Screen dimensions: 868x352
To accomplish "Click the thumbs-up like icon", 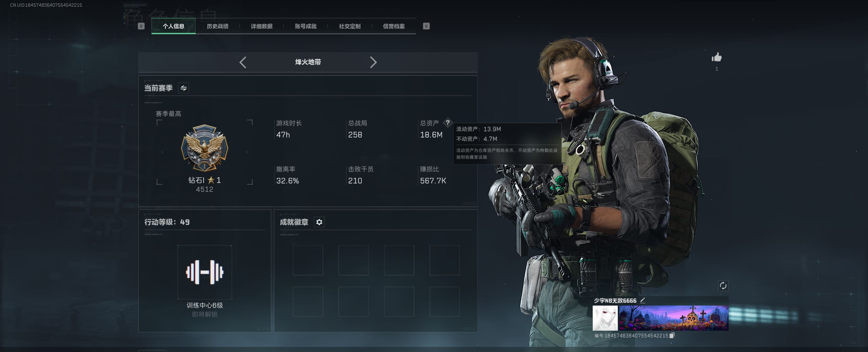I will 716,57.
